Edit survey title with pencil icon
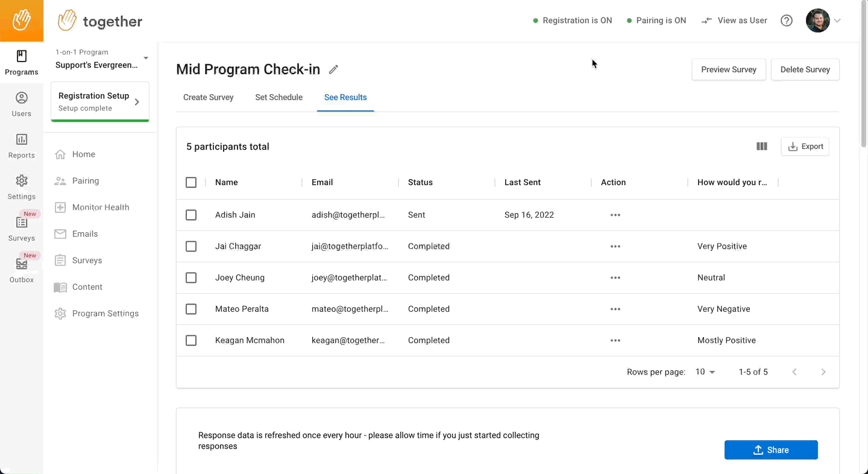Screen dimensions: 868x474 [333, 69]
